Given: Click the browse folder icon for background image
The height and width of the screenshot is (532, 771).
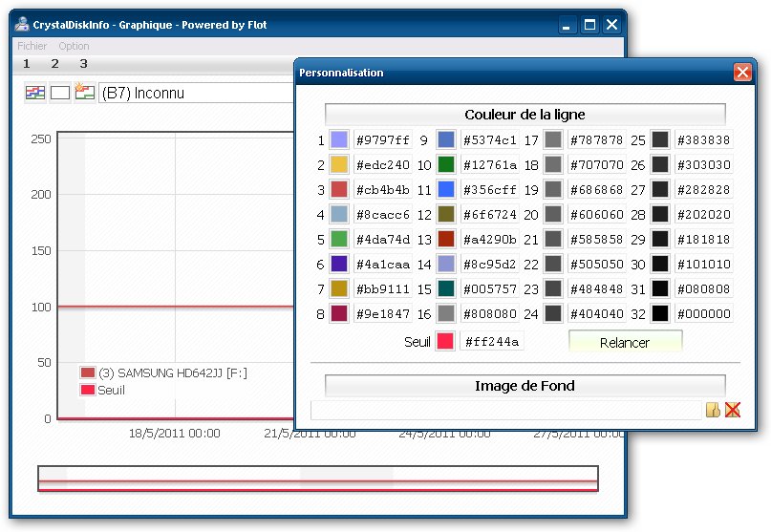Looking at the screenshot, I should (713, 410).
